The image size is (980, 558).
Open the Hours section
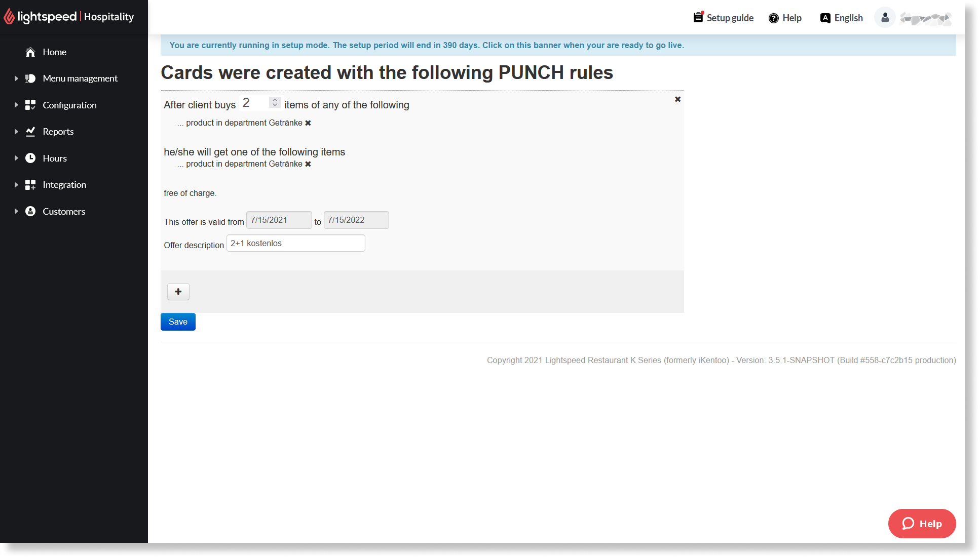pos(55,158)
